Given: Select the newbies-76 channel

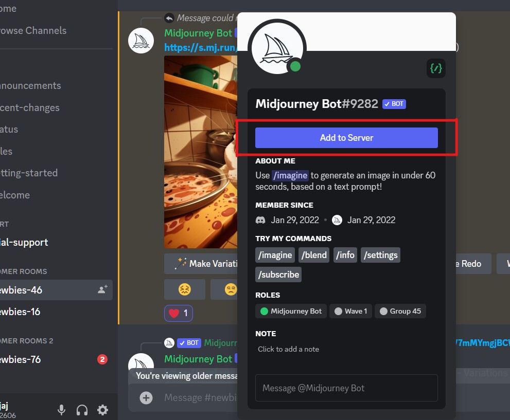Looking at the screenshot, I should pyautogui.click(x=20, y=359).
